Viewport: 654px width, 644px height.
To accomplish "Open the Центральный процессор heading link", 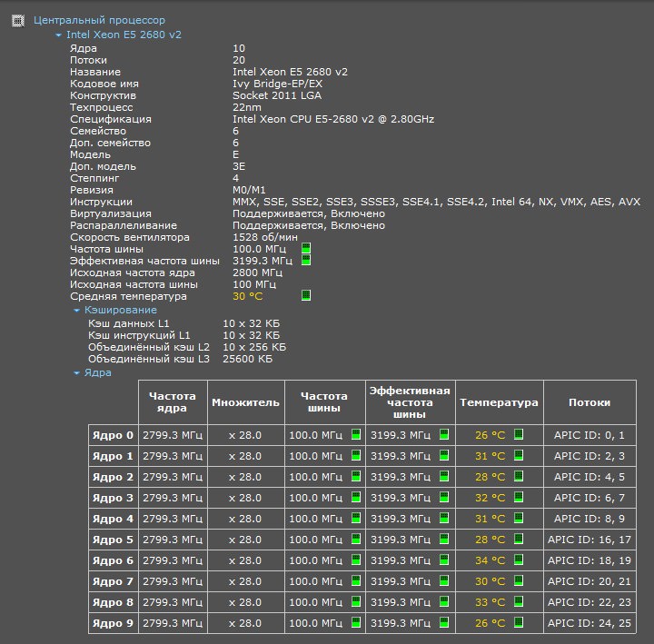I will pyautogui.click(x=99, y=21).
